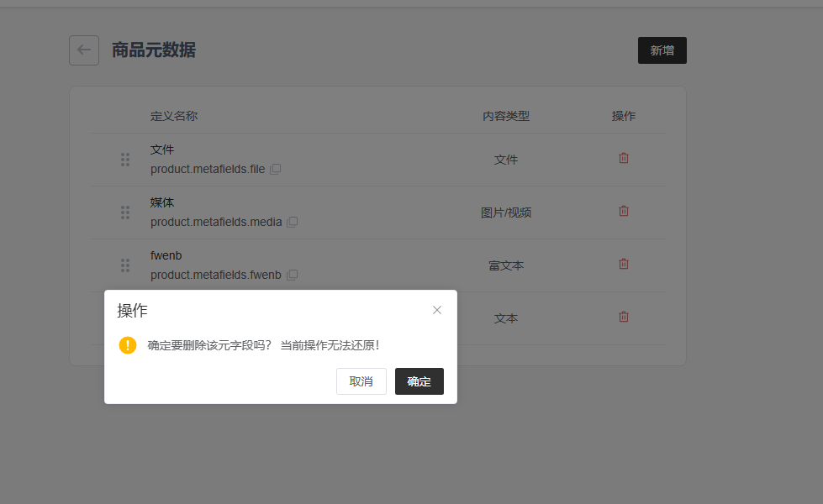Click the back arrow beside 商品元数据
This screenshot has width=823, height=504.
click(x=84, y=50)
